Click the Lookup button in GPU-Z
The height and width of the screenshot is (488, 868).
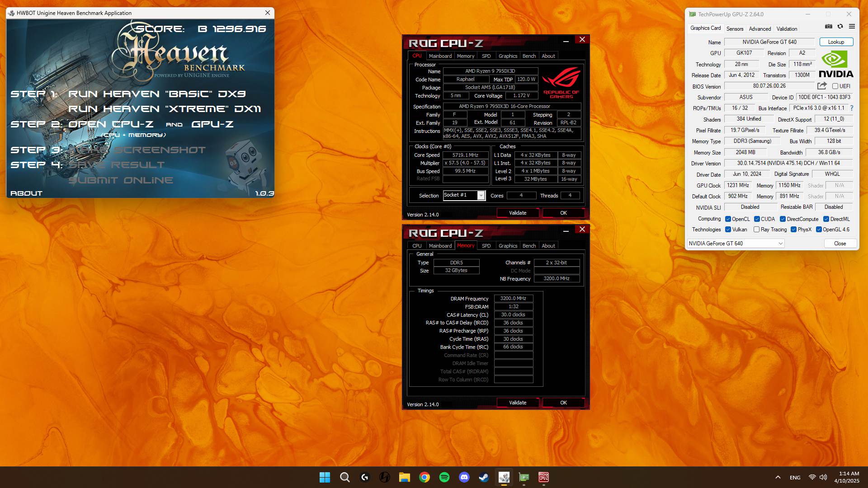tap(836, 42)
